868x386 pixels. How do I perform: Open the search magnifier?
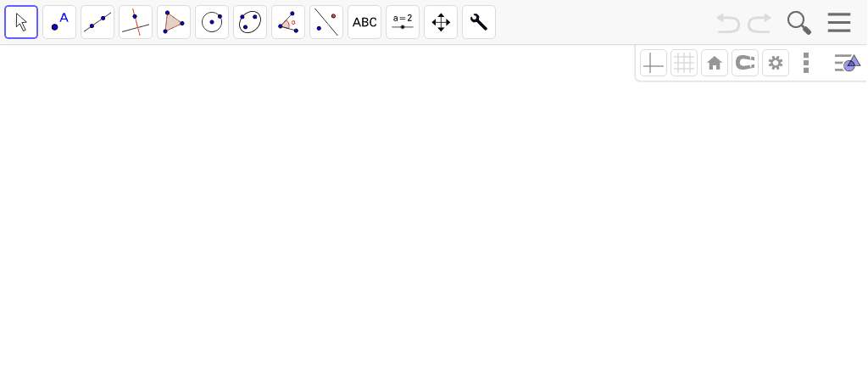(x=799, y=23)
